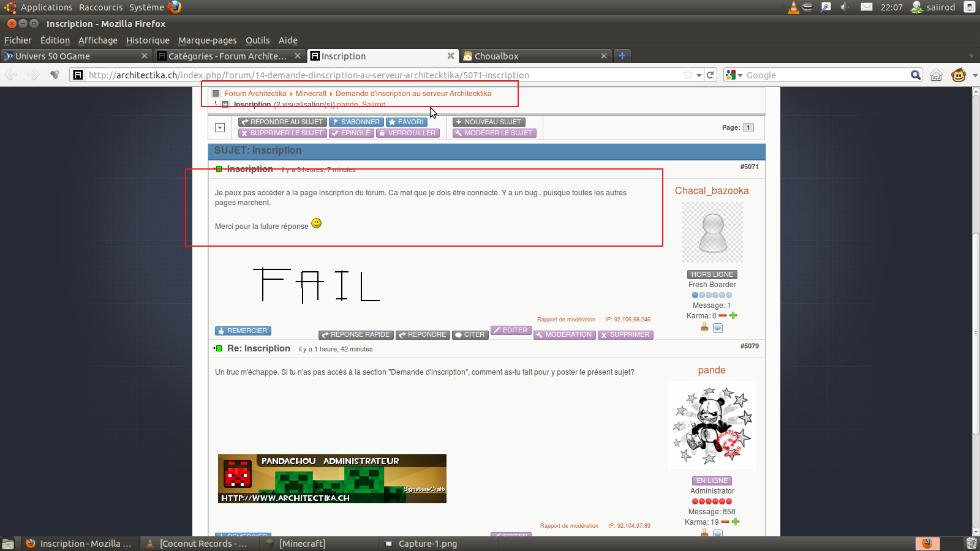Open the mail envelope indicator
980x551 pixels.
(867, 7)
